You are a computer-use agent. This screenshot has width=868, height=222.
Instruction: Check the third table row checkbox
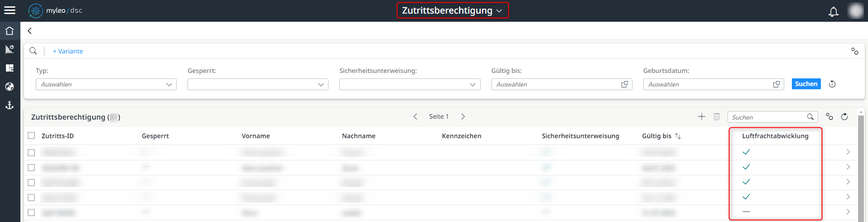click(x=31, y=183)
